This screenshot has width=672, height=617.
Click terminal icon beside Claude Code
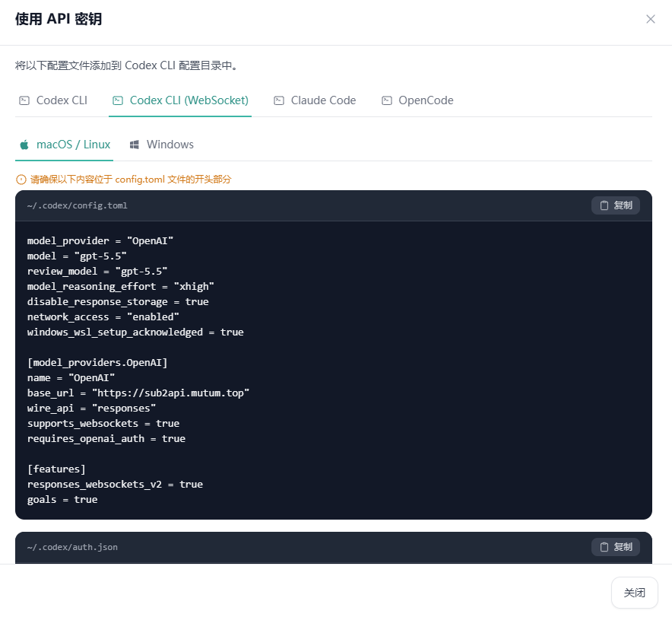[x=279, y=100]
